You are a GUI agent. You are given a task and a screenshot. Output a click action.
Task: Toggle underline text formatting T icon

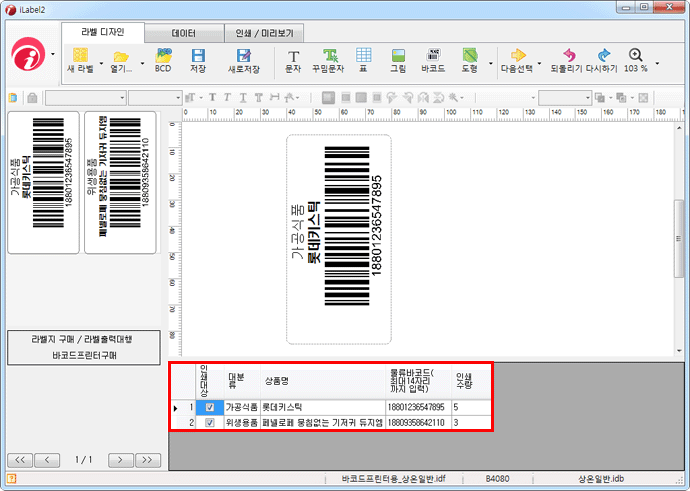coord(242,98)
